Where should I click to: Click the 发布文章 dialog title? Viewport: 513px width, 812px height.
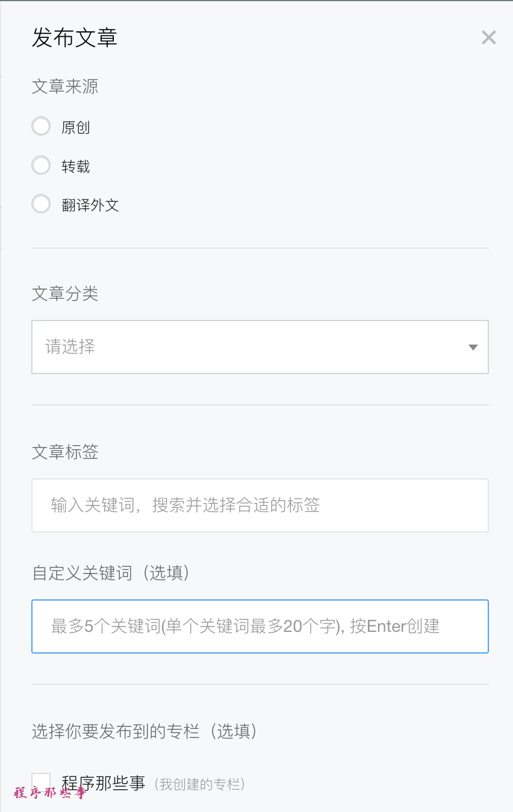pyautogui.click(x=75, y=38)
